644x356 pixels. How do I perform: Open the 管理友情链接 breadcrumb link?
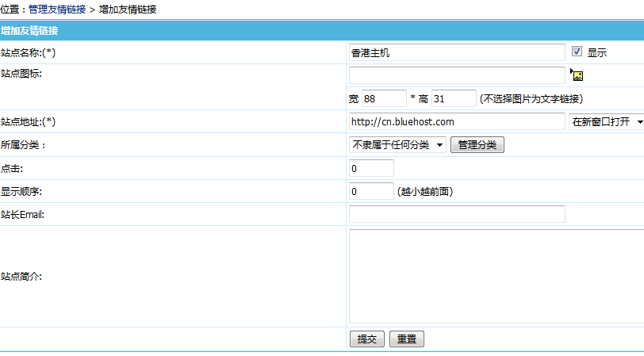[57, 9]
